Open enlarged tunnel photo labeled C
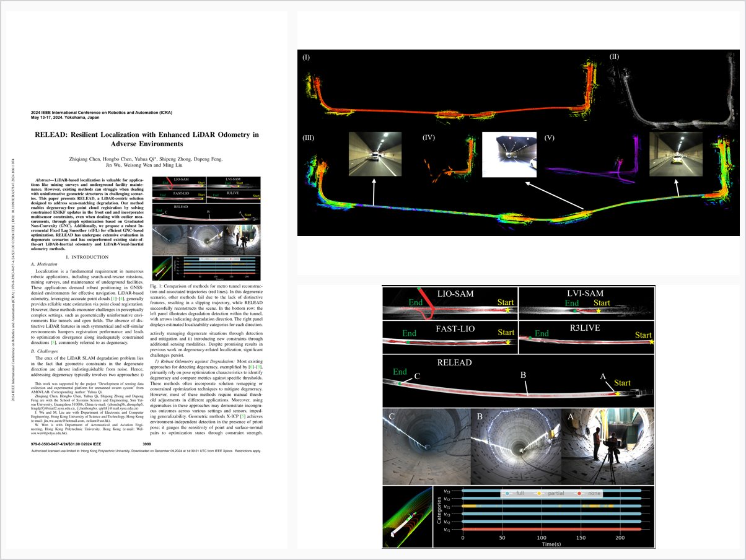 426,446
